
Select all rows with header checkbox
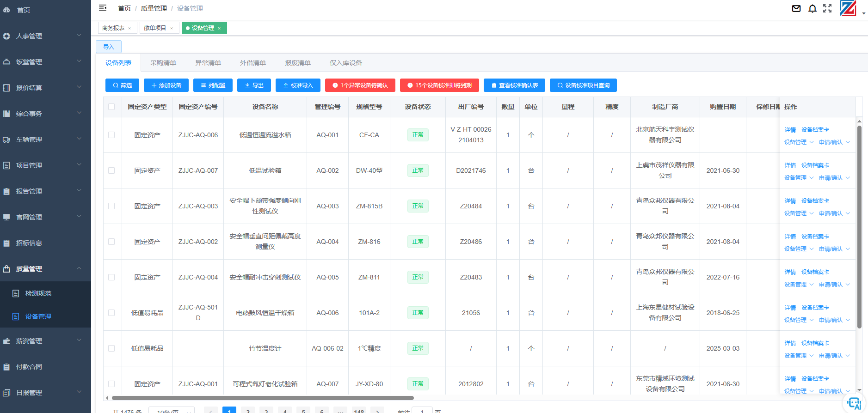point(111,107)
